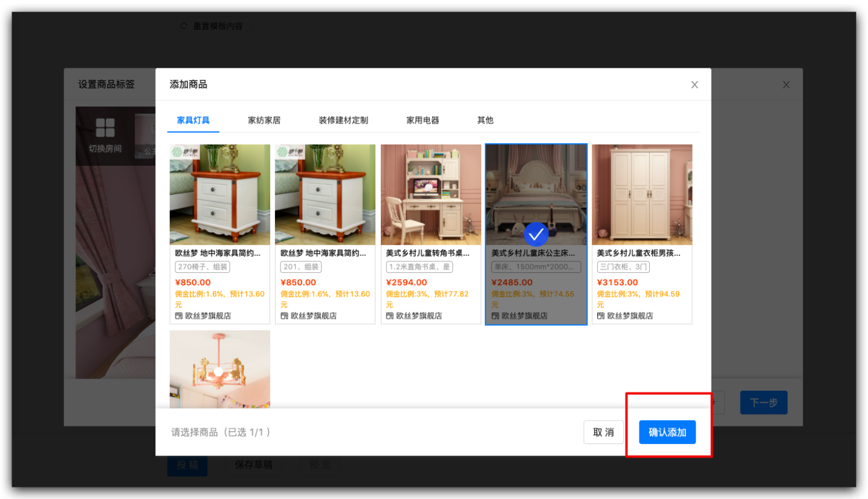The height and width of the screenshot is (499, 868).
Task: Open the 装修建材定制 tab
Action: [x=343, y=120]
